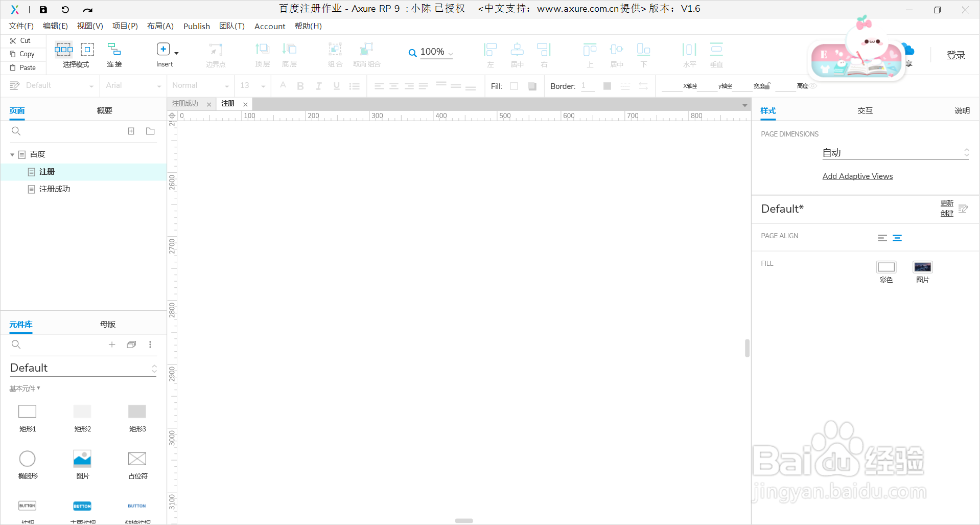Open library options three-dot menu

pyautogui.click(x=150, y=345)
